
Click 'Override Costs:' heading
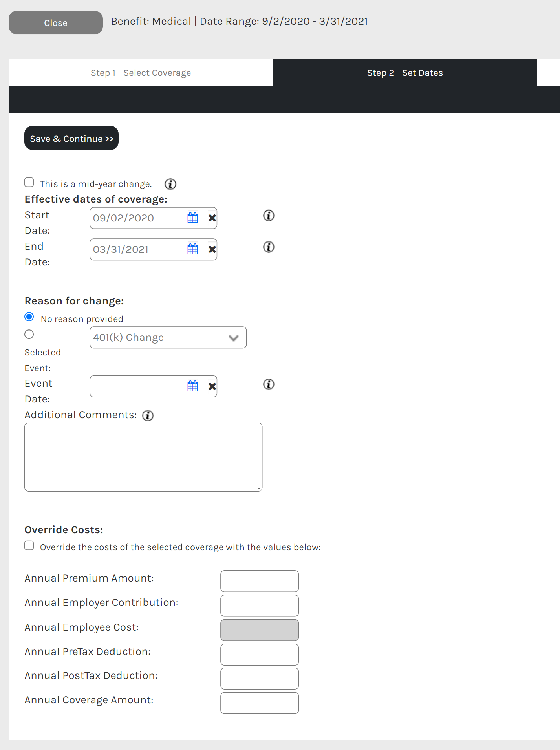64,530
